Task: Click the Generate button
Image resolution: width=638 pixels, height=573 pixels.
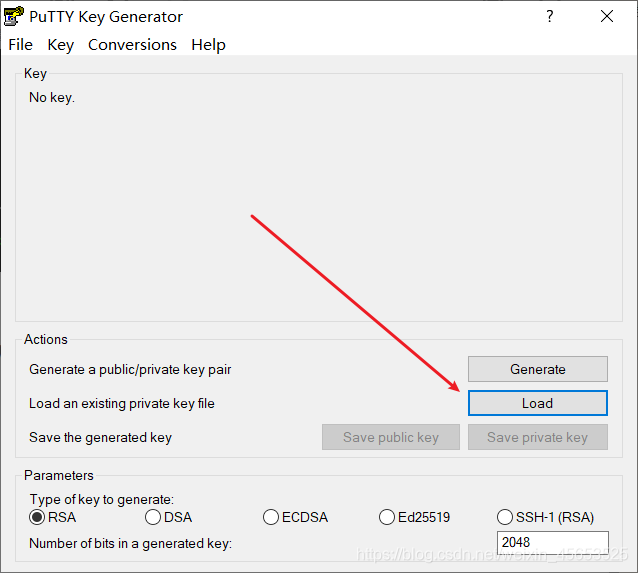Action: pos(537,369)
